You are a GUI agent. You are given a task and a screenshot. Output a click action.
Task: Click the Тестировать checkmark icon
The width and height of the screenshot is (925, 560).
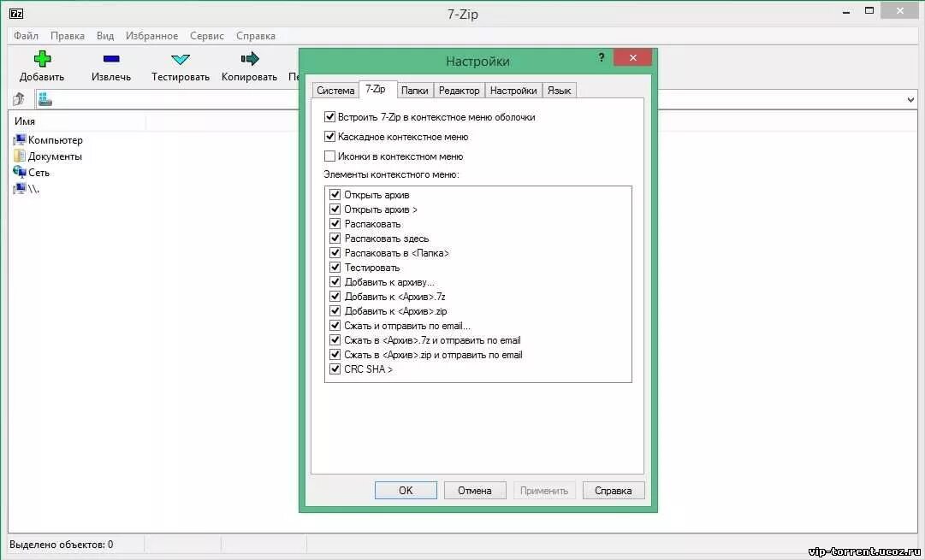click(180, 59)
